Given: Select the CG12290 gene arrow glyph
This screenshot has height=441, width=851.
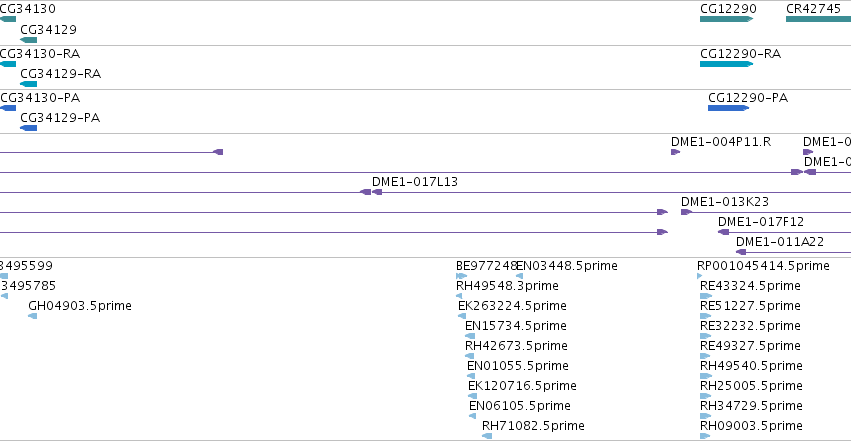Looking at the screenshot, I should (x=726, y=19).
